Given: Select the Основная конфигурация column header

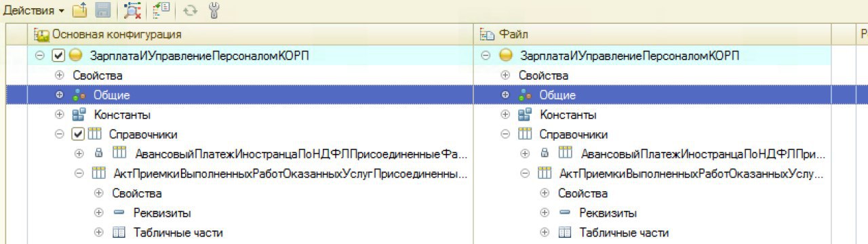Looking at the screenshot, I should click(251, 35).
